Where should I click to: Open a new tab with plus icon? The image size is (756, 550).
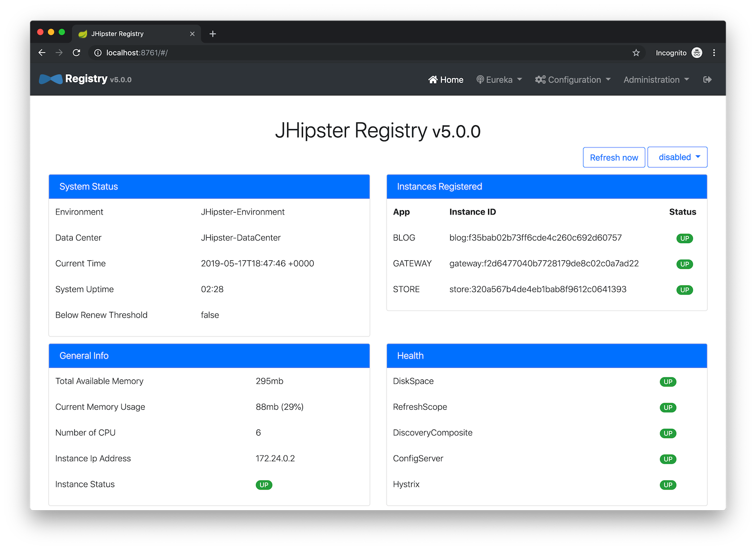click(213, 34)
